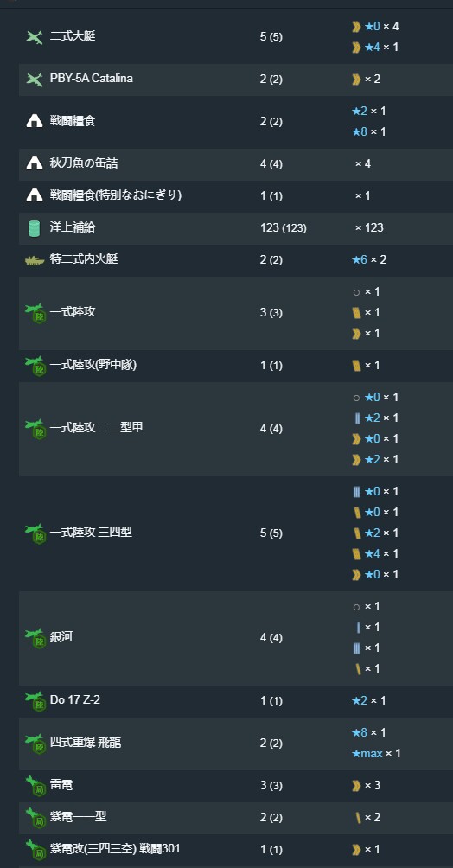The width and height of the screenshot is (453, 868).
Task: Click the 戦闘糧食(特別なおにぎり) item name
Action: pos(116,195)
